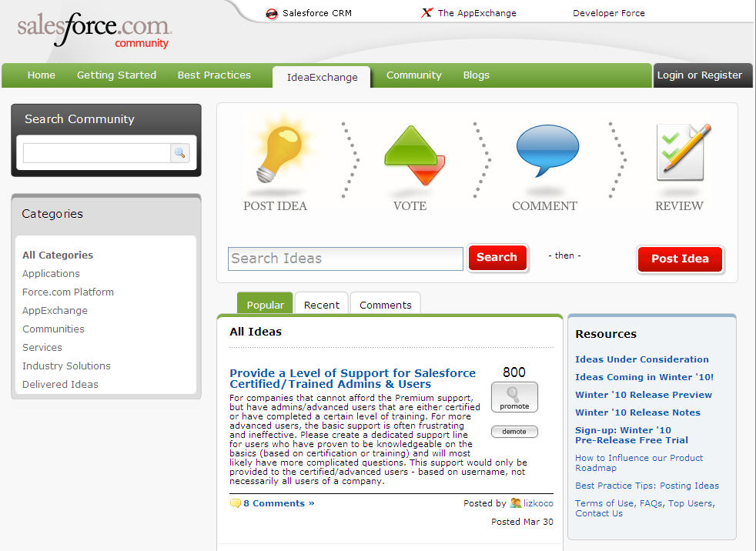756x551 pixels.
Task: Click the red AppExchange X icon
Action: pos(427,12)
